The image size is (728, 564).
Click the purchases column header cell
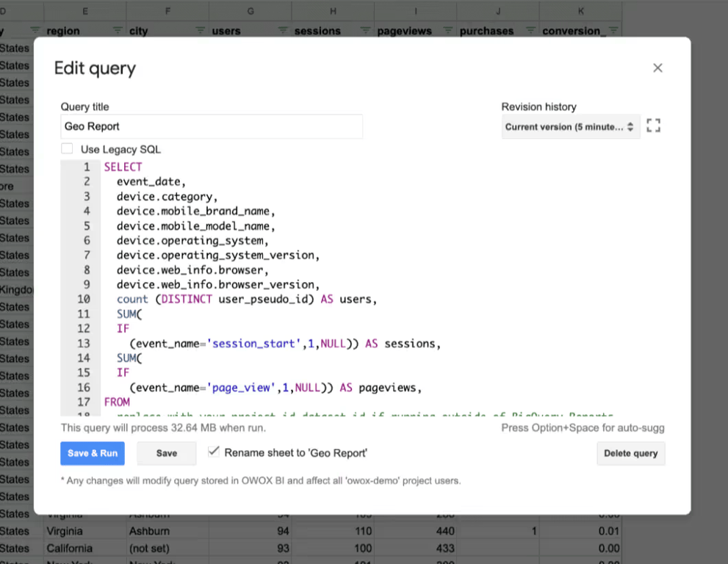pos(498,31)
